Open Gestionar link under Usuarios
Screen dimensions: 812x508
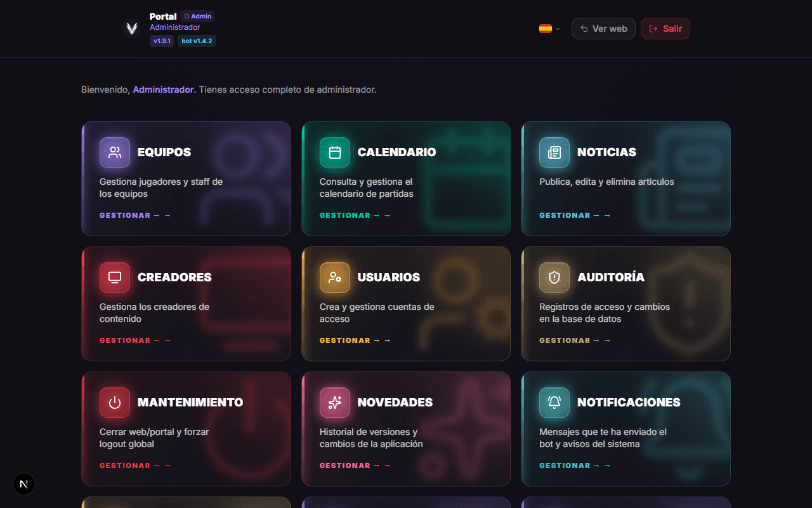coord(355,340)
